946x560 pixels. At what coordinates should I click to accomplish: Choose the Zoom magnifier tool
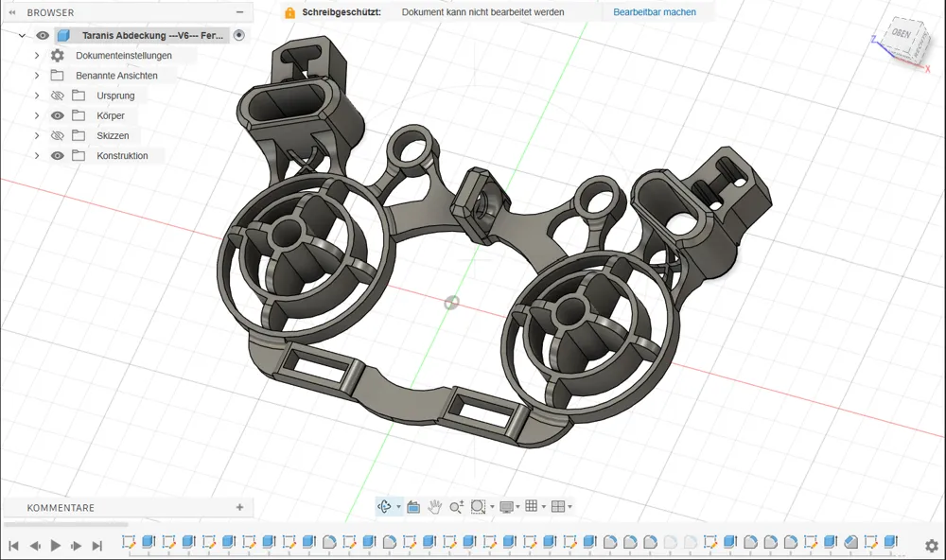point(457,507)
